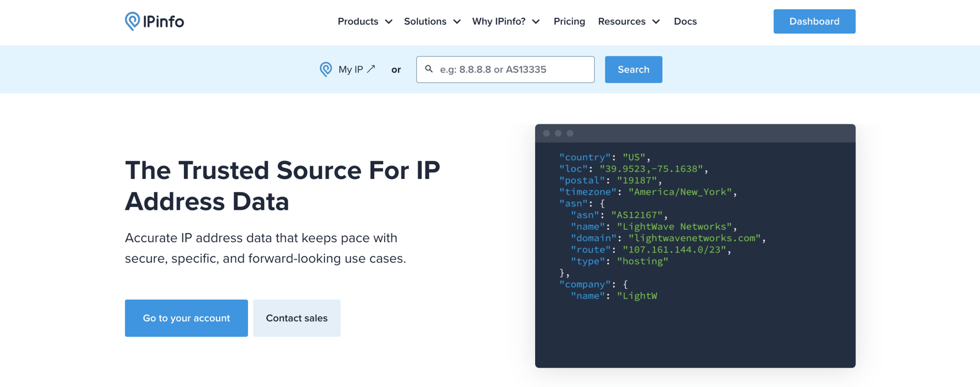The height and width of the screenshot is (387, 980).
Task: Click the "39.9523,-75.1638" loc value
Action: pos(651,169)
